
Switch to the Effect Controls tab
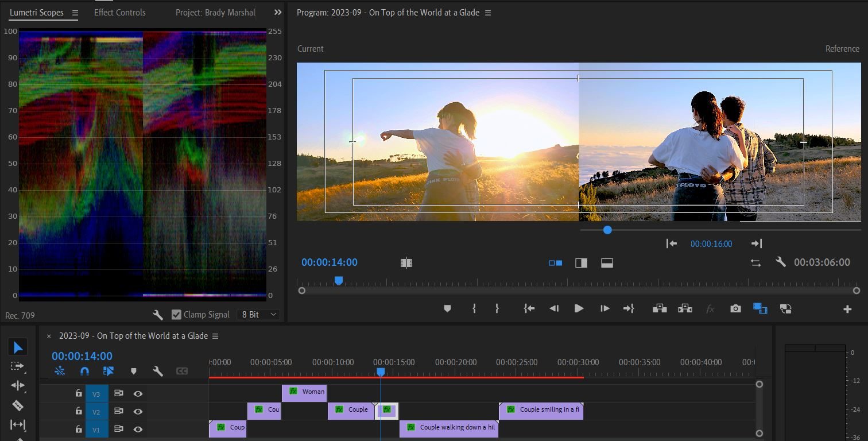pos(120,12)
